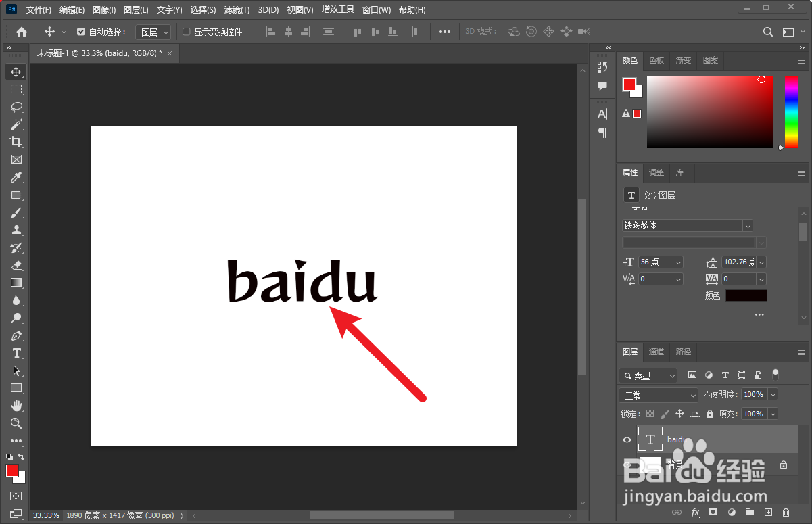Viewport: 812px width, 524px height.
Task: Select the Brush tool
Action: pyautogui.click(x=16, y=212)
